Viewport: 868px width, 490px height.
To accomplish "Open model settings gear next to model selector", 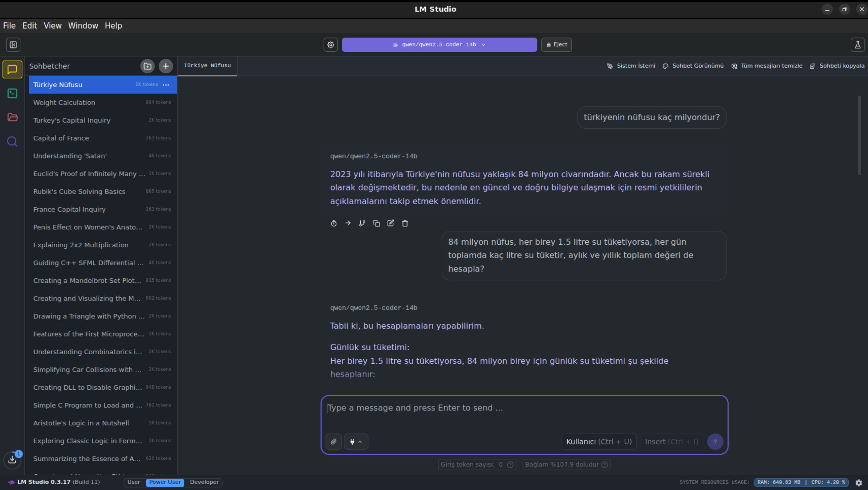I will click(x=331, y=45).
